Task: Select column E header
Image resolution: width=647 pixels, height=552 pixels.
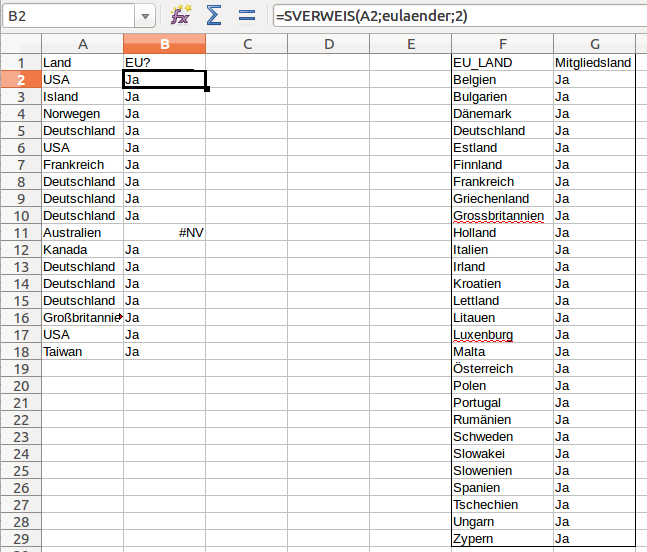Action: [x=411, y=44]
